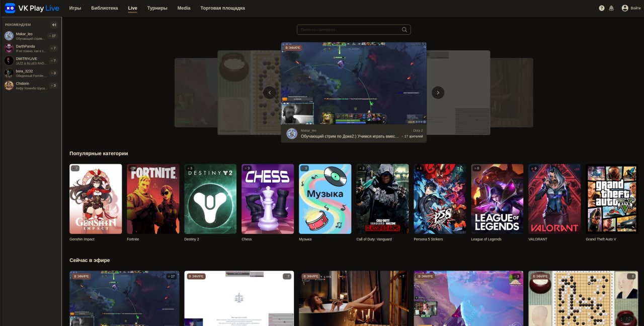Click the Сейчас в эфире heading
This screenshot has height=326, width=644.
[x=90, y=260]
